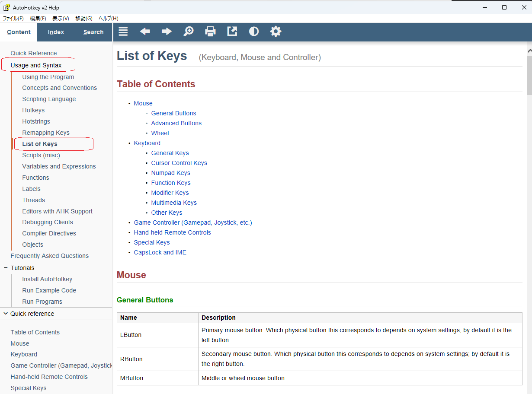
Task: Open the Function Keys link in contents
Action: click(171, 183)
